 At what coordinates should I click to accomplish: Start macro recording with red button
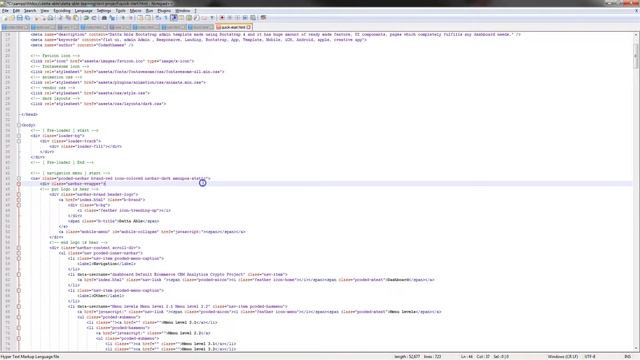pyautogui.click(x=222, y=18)
